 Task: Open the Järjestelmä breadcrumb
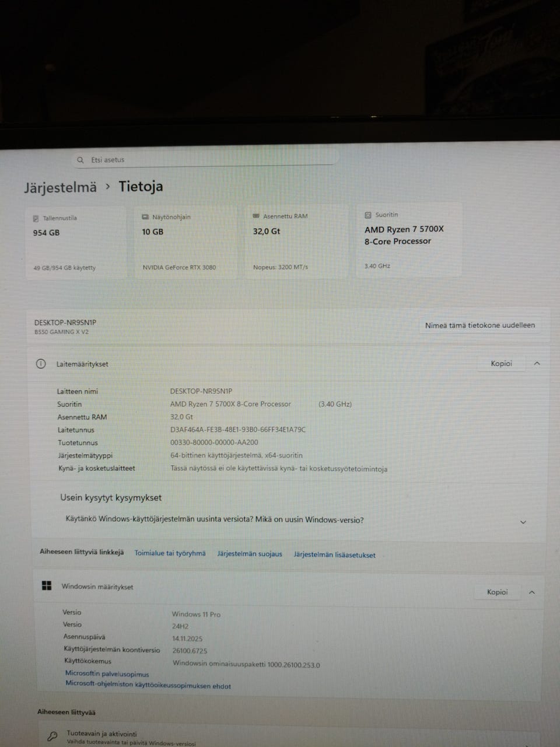point(60,187)
